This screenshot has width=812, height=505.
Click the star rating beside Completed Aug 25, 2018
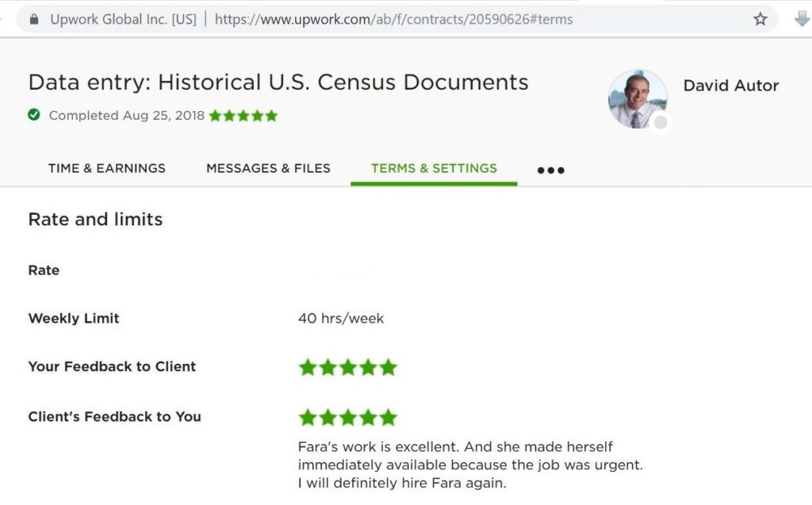click(243, 115)
